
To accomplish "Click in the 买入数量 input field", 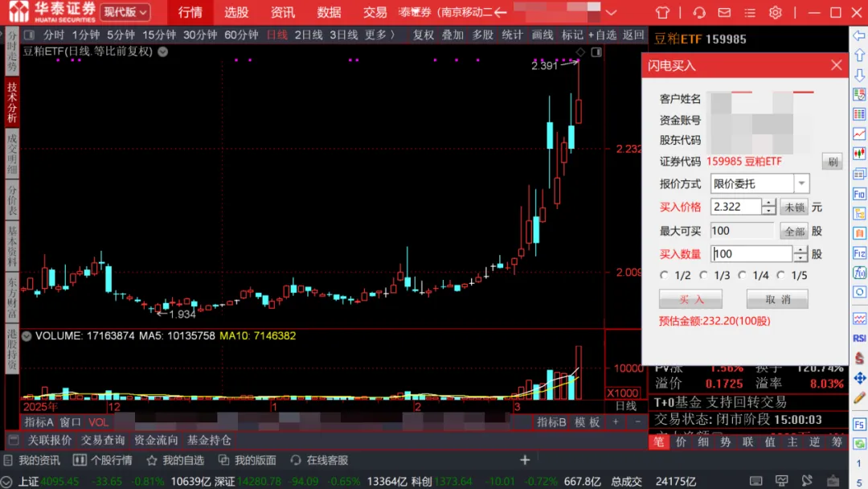I will [x=751, y=253].
